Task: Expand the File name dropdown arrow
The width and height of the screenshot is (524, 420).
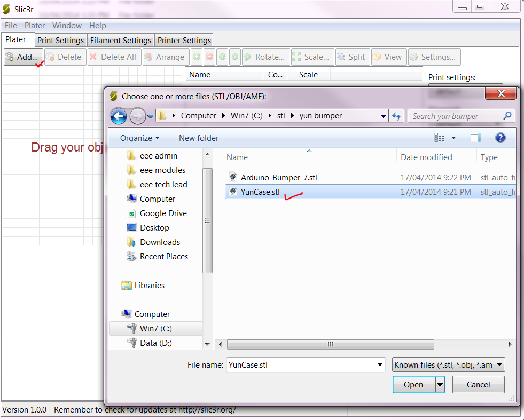Action: click(x=380, y=364)
